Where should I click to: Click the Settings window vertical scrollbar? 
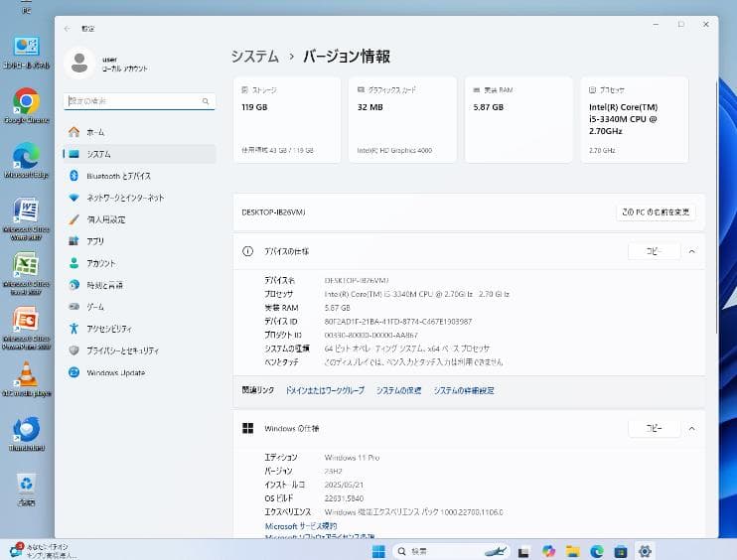click(716, 207)
